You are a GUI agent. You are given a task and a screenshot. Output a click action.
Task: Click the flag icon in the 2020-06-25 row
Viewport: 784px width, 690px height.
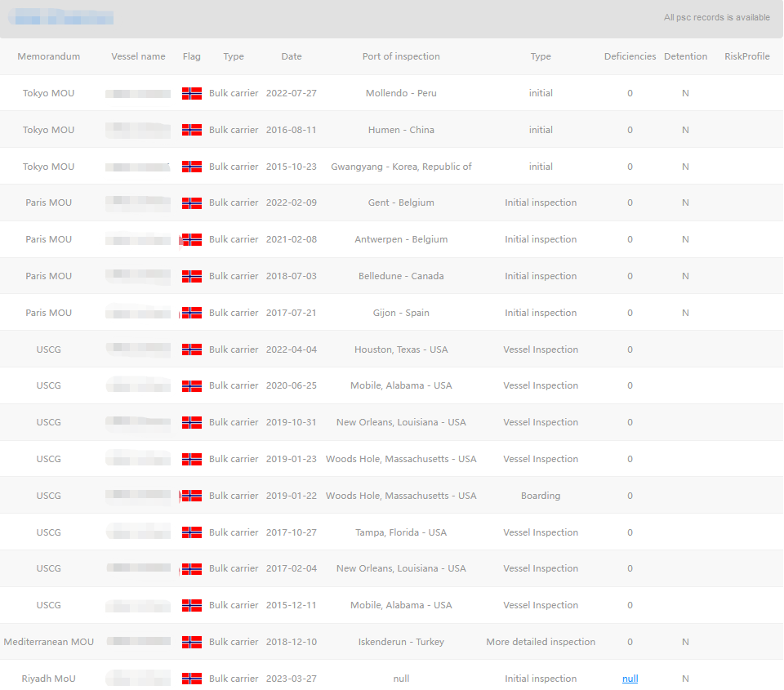pyautogui.click(x=192, y=386)
